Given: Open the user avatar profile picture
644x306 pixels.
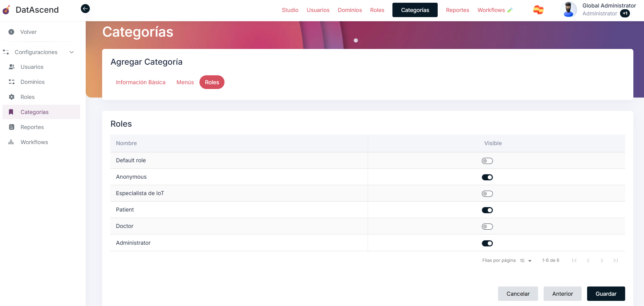Looking at the screenshot, I should pyautogui.click(x=568, y=10).
